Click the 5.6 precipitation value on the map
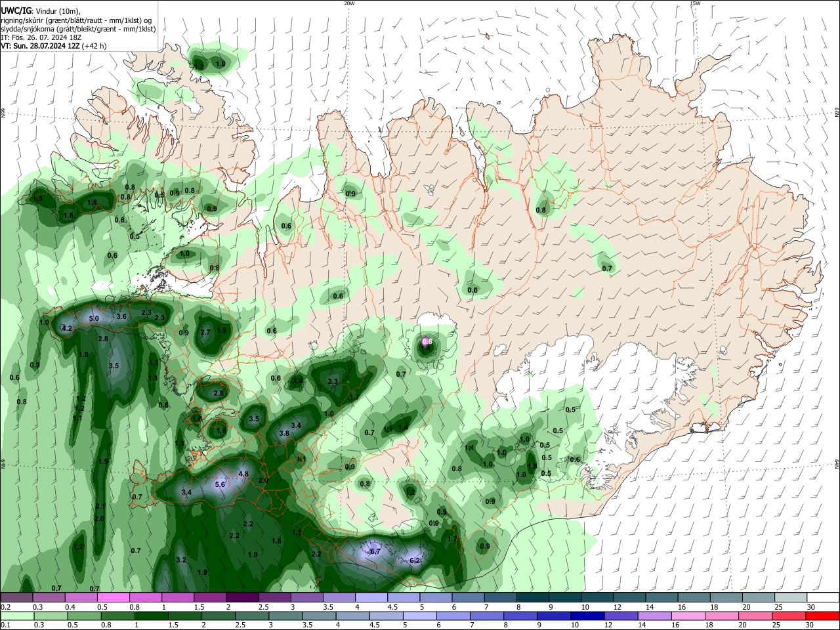Image resolution: width=840 pixels, height=630 pixels. coord(220,484)
